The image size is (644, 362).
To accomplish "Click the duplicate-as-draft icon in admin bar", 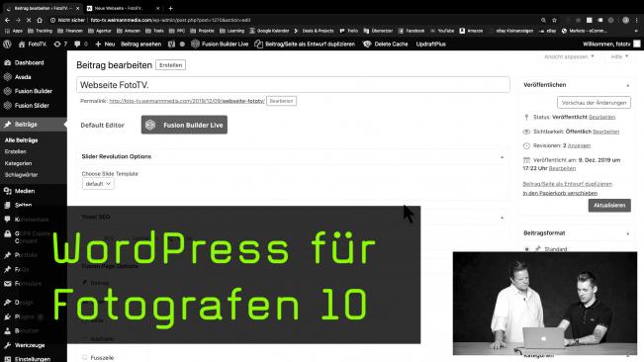I will [x=258, y=44].
